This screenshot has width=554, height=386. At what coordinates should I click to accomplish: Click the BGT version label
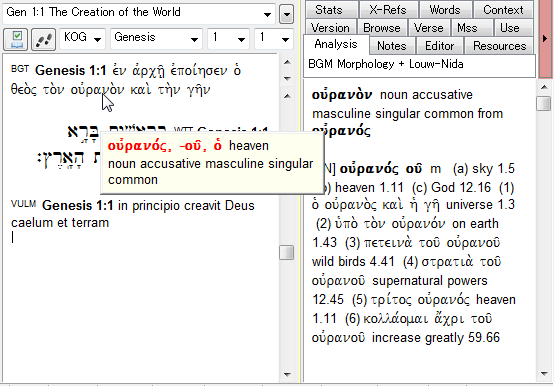click(x=20, y=69)
